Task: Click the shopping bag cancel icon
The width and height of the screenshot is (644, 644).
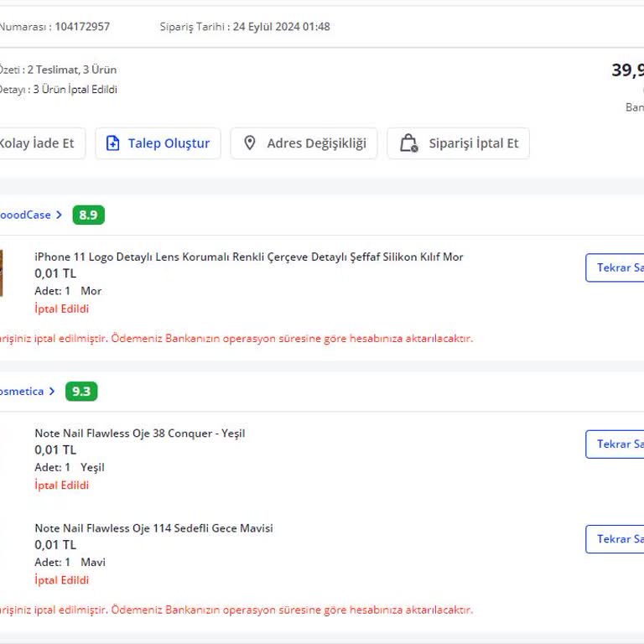Action: coord(408,143)
